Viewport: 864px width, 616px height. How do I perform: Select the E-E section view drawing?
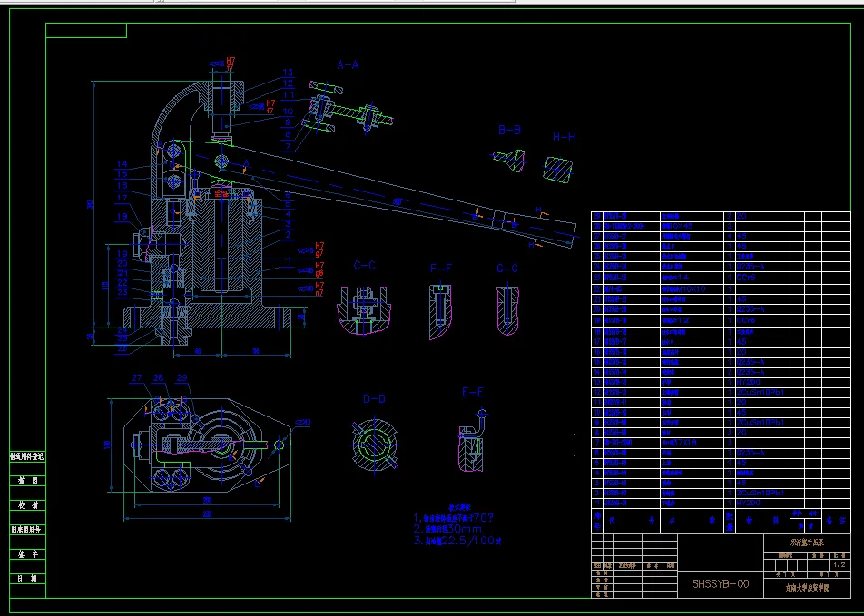pos(474,440)
